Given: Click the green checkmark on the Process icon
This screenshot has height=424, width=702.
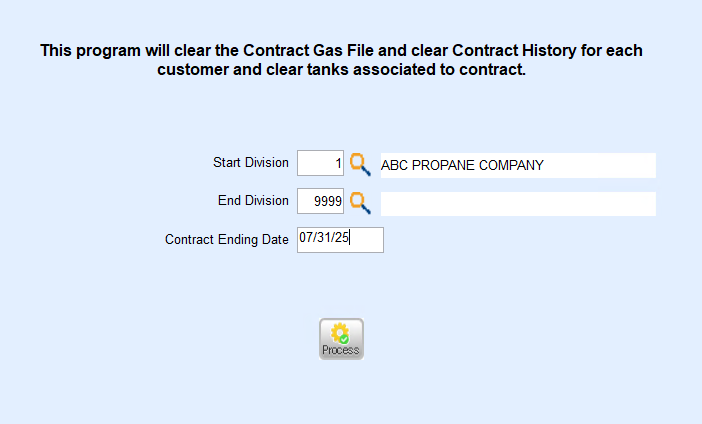Looking at the screenshot, I should [345, 339].
